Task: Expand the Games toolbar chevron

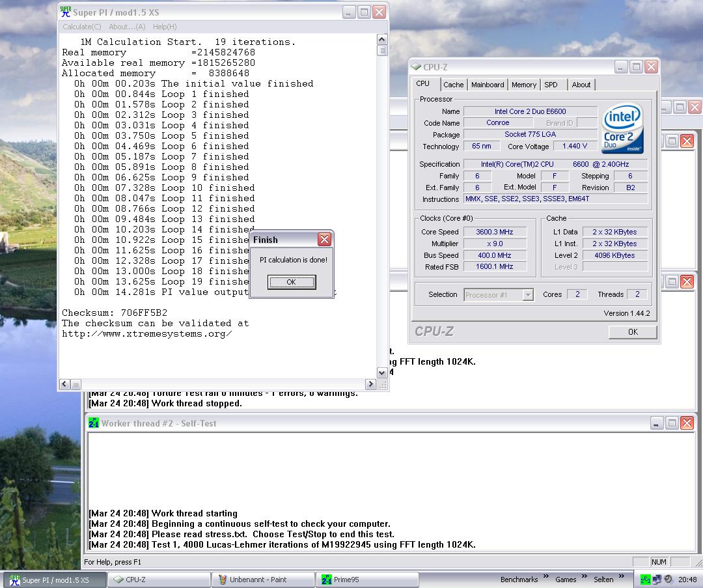Action: coord(584,576)
